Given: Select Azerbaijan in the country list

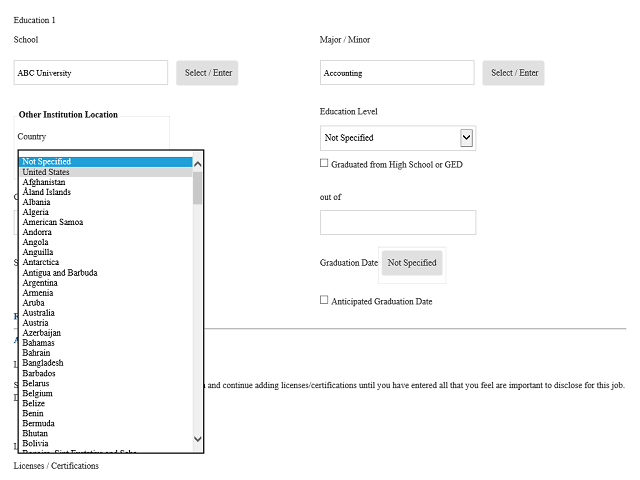Looking at the screenshot, I should (106, 333).
